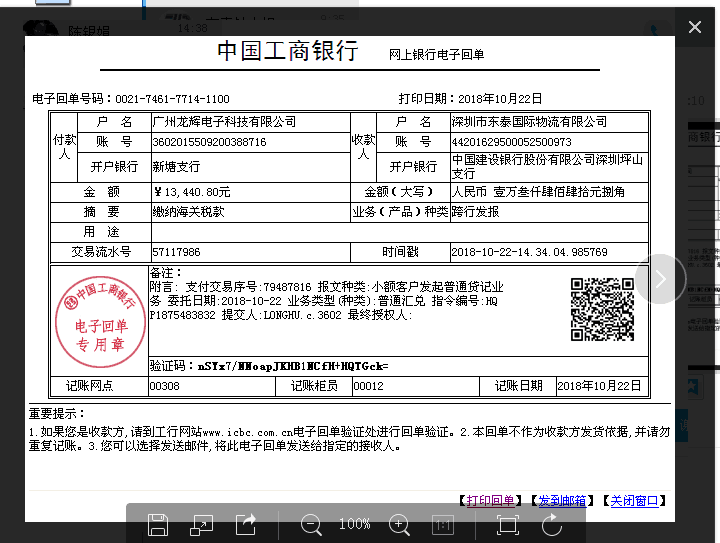This screenshot has width=720, height=543.
Task: Zoom out using the minus magnifier
Action: click(311, 525)
